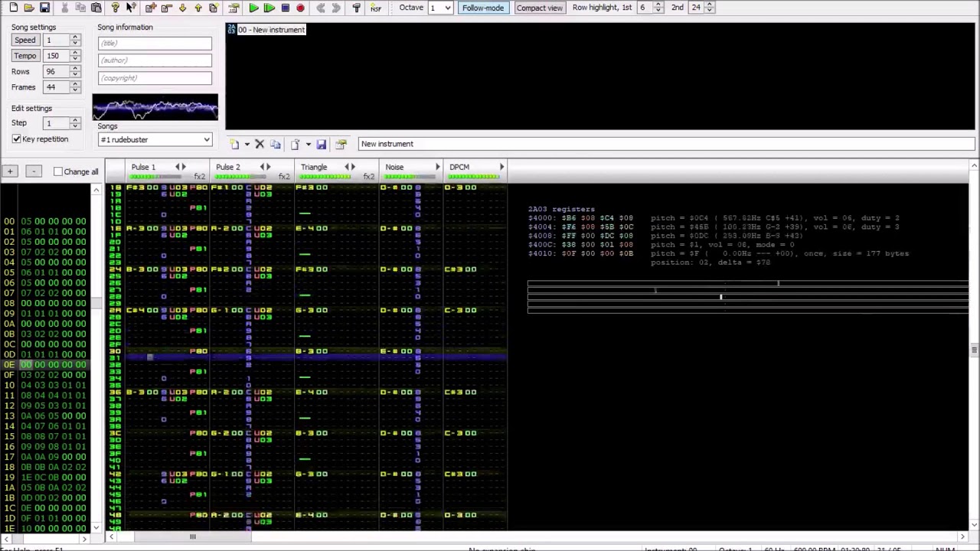Screen dimensions: 980x551
Task: Edit the selected instrument
Action: tap(341, 144)
